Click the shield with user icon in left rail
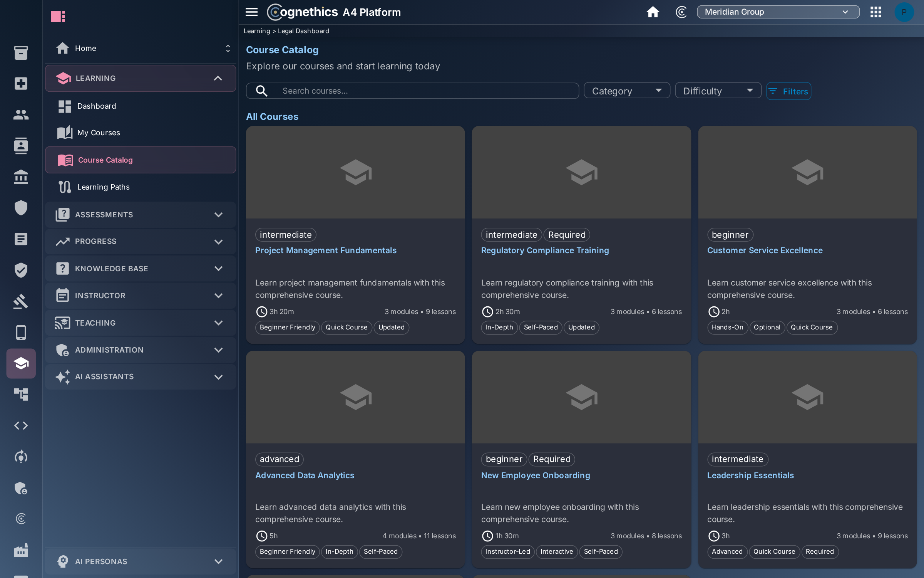Screen dimensions: 924x578 tap(21, 488)
